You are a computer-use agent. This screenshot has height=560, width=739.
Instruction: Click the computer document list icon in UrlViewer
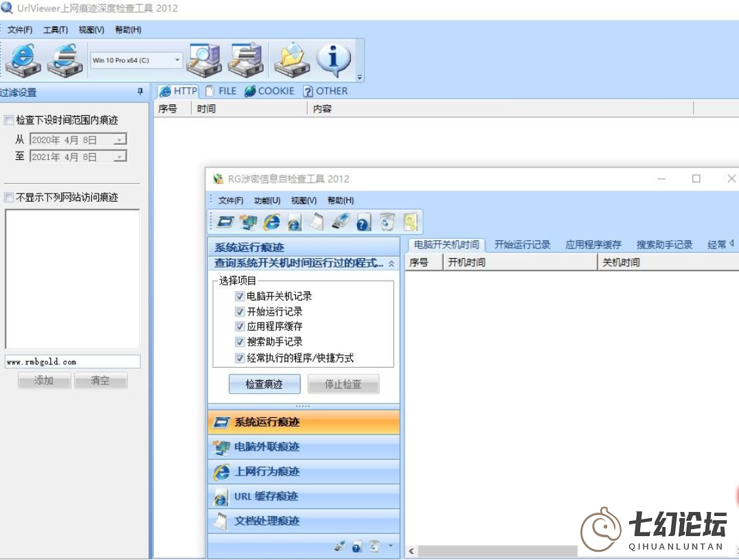point(246,60)
